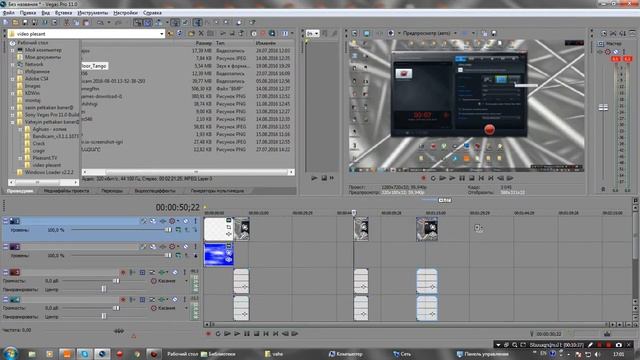The height and width of the screenshot is (360, 640).
Task: Open the Предпросмотр (авто) quality dropdown
Action: 455,33
